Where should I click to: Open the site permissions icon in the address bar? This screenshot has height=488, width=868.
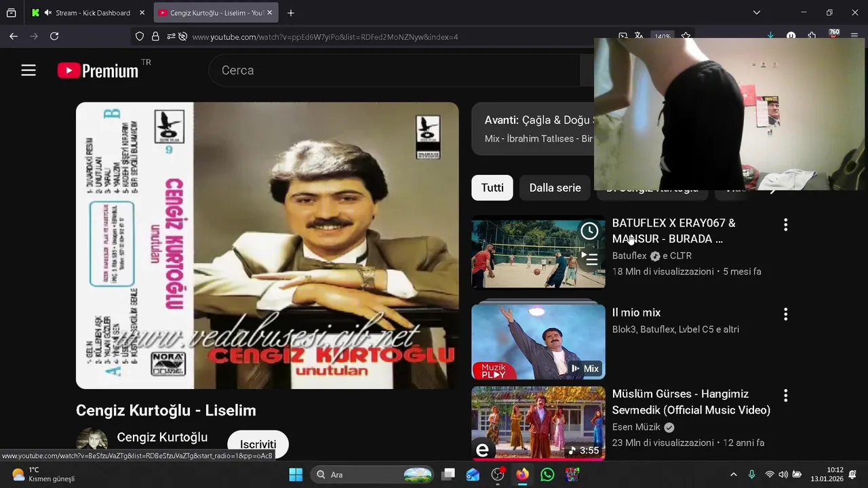[x=170, y=37]
